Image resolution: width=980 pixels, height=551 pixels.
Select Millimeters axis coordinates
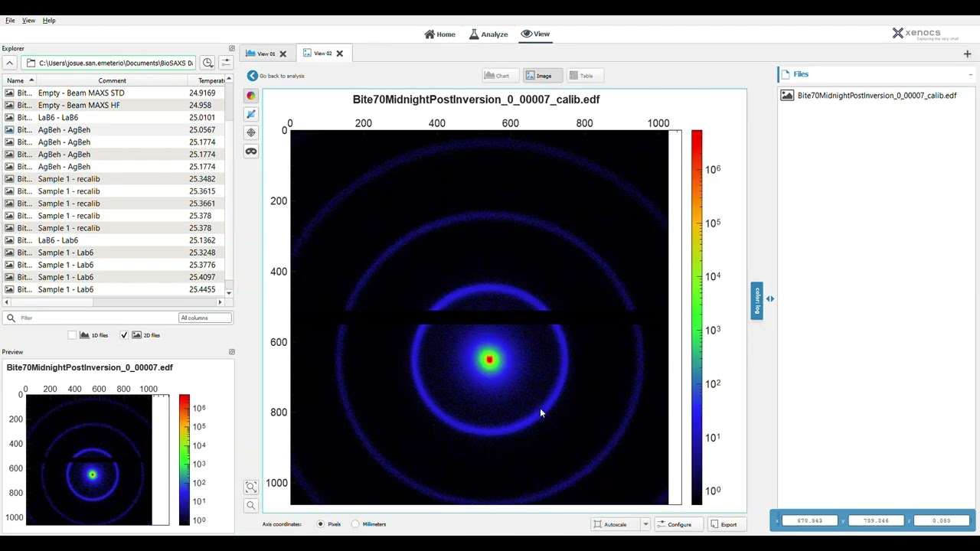click(355, 524)
